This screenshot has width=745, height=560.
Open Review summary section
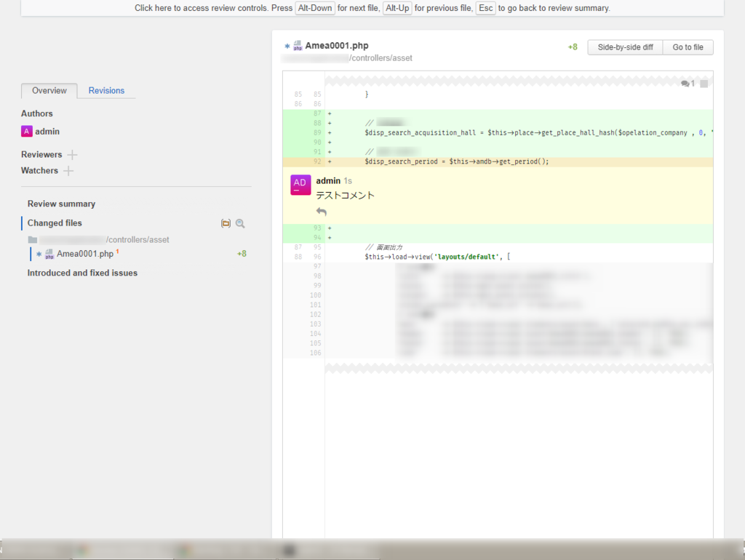61,204
